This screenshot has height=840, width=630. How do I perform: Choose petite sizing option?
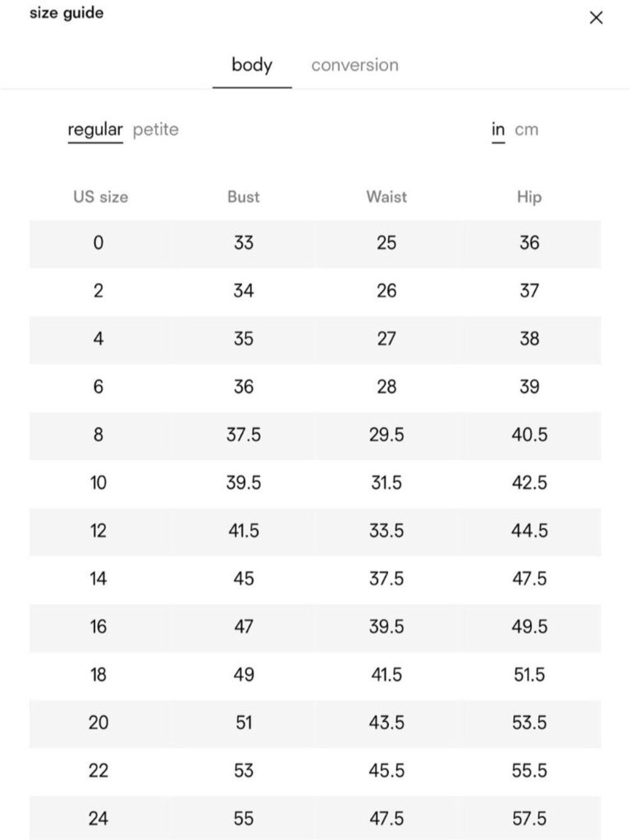click(156, 129)
